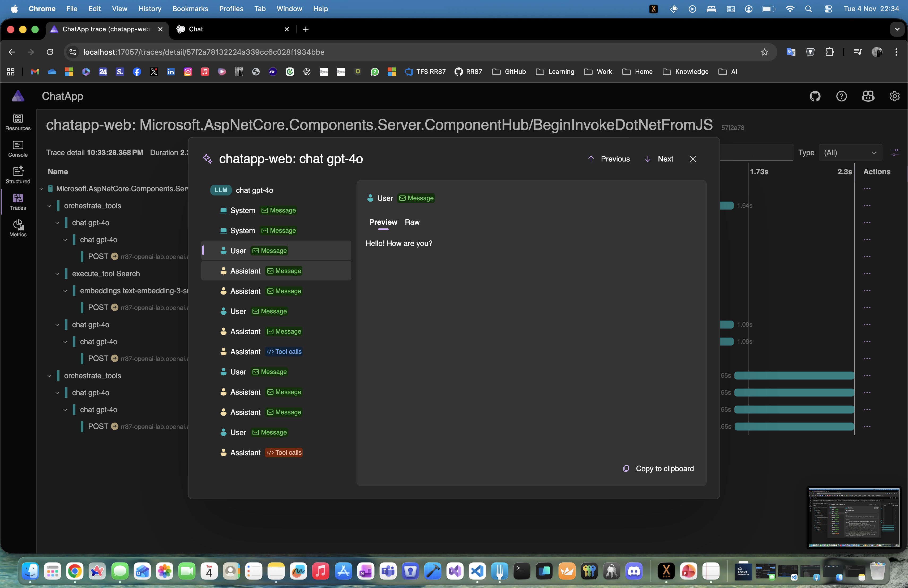
Task: Click the long orchestrate_tools duration bar
Action: pyautogui.click(x=794, y=376)
